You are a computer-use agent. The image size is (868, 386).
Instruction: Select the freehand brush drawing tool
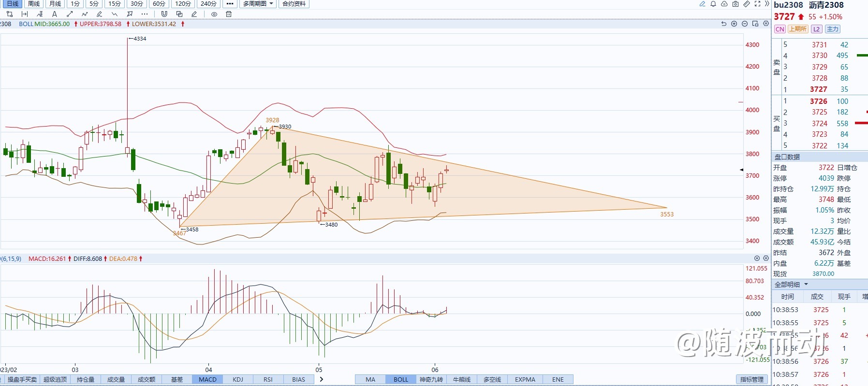point(99,14)
